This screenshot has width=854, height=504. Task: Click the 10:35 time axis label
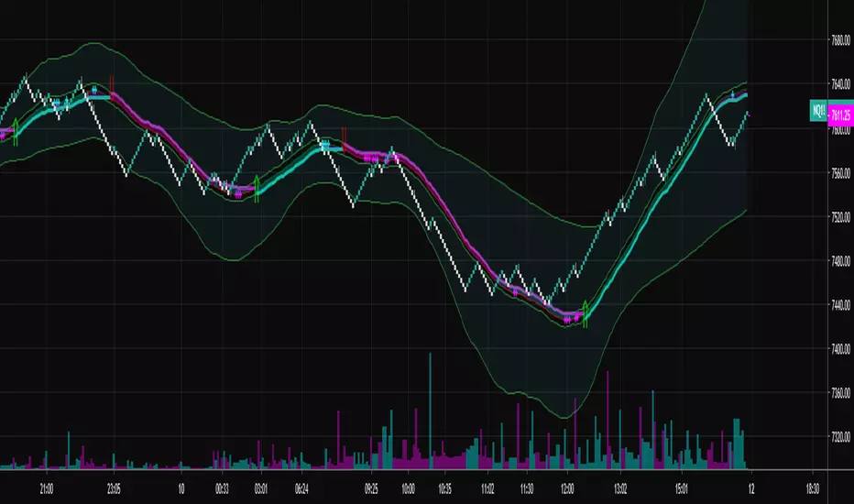[444, 488]
